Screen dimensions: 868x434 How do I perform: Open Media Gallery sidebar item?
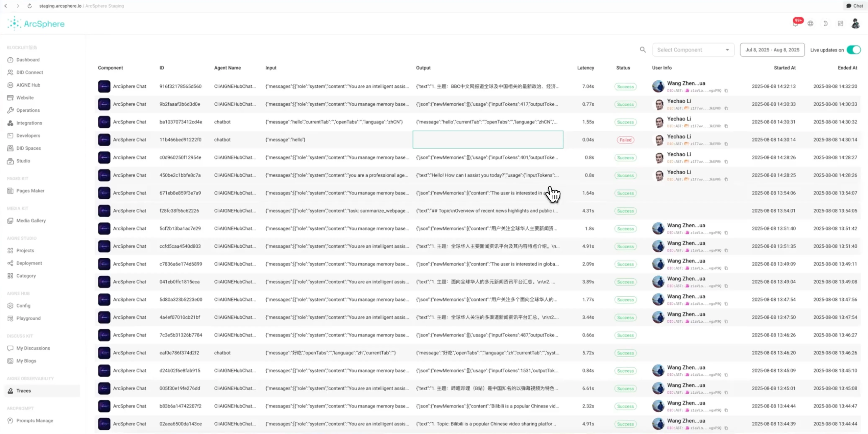click(31, 221)
